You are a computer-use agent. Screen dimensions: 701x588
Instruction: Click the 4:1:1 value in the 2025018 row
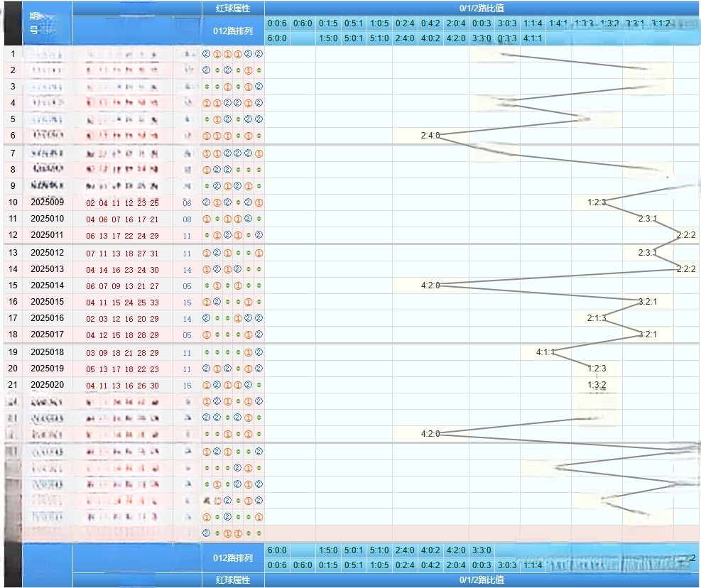pyautogui.click(x=545, y=352)
